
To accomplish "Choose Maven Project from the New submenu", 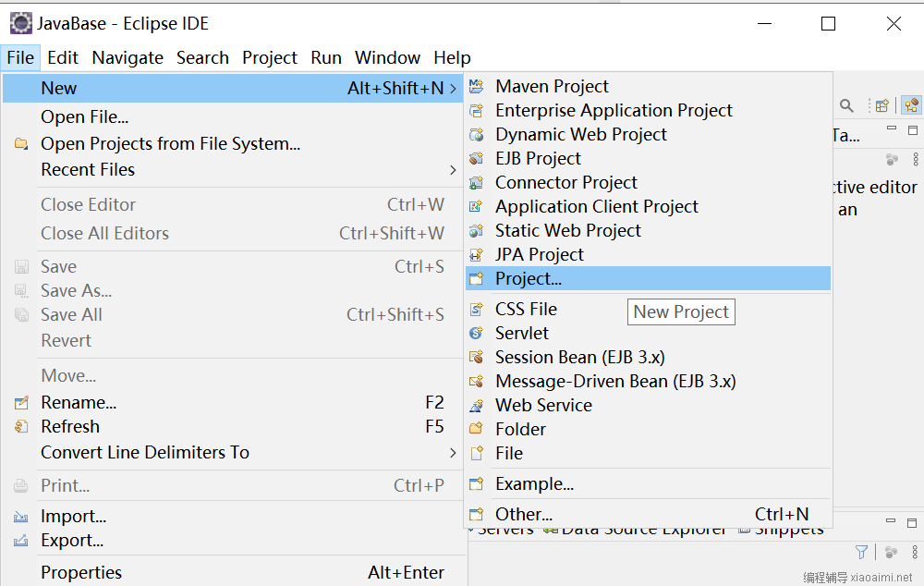I will click(x=552, y=86).
